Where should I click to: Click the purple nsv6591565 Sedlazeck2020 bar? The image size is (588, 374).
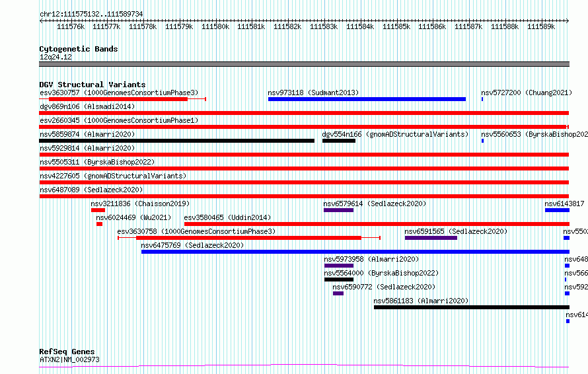point(431,238)
